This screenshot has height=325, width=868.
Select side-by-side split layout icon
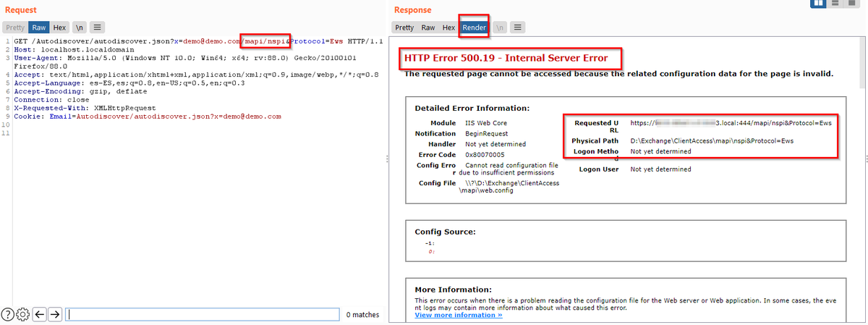[820, 4]
